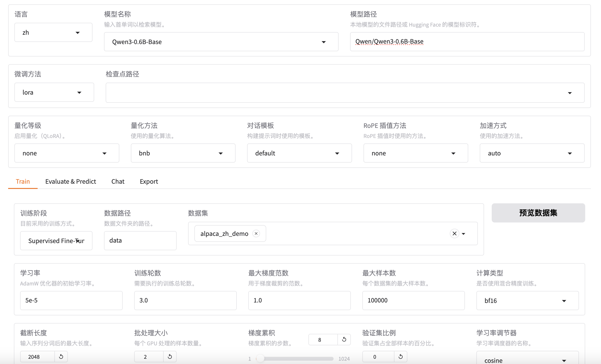Reset the cutoff length value 2048

tap(61, 357)
